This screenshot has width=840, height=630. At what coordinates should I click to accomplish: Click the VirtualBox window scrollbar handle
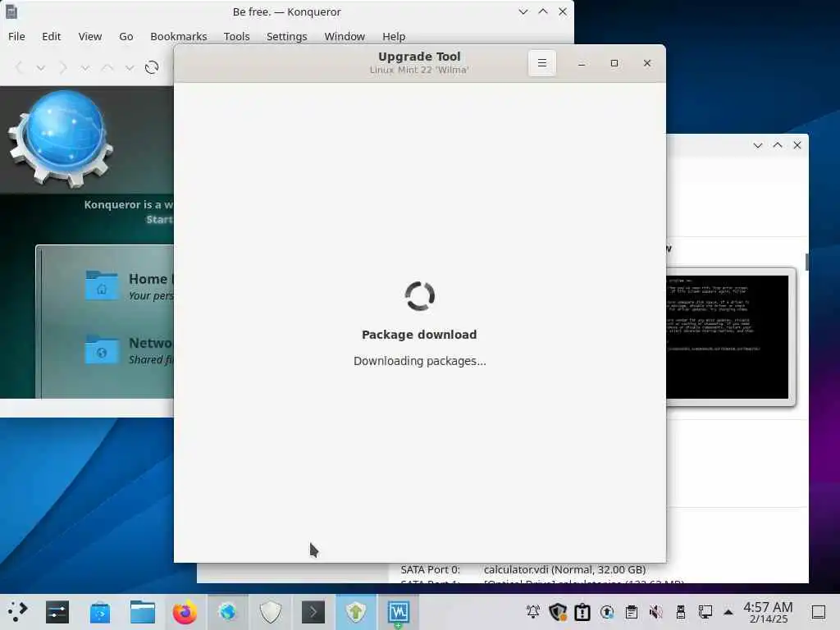point(807,262)
